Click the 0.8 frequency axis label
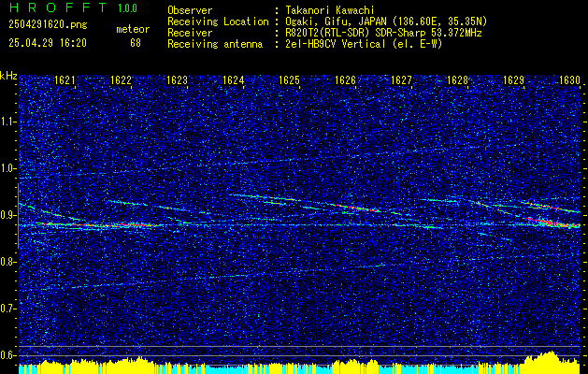 pyautogui.click(x=8, y=262)
